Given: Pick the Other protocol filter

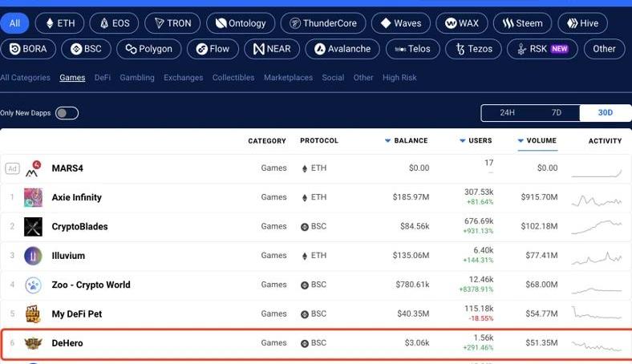Looking at the screenshot, I should pos(604,49).
